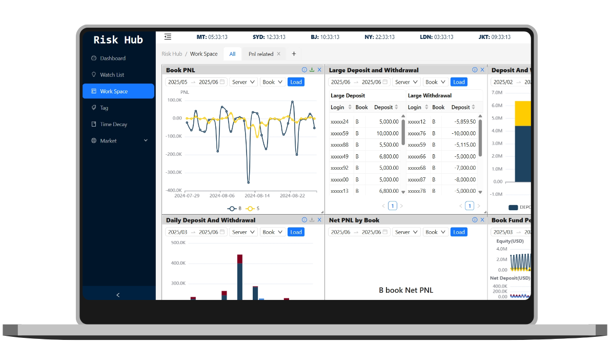Viewport: 610px width, 364px height.
Task: Open Server dropdown in Large Deposit panel
Action: [x=406, y=82]
